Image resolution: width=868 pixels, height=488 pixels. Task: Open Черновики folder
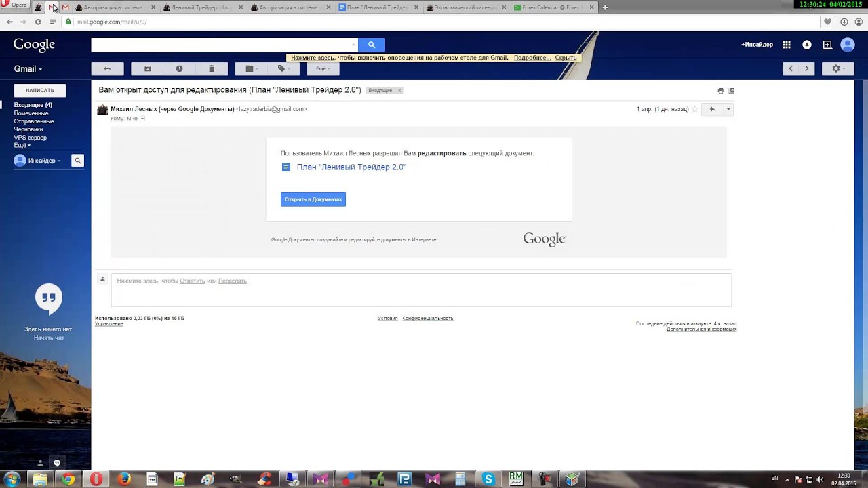[x=28, y=129]
